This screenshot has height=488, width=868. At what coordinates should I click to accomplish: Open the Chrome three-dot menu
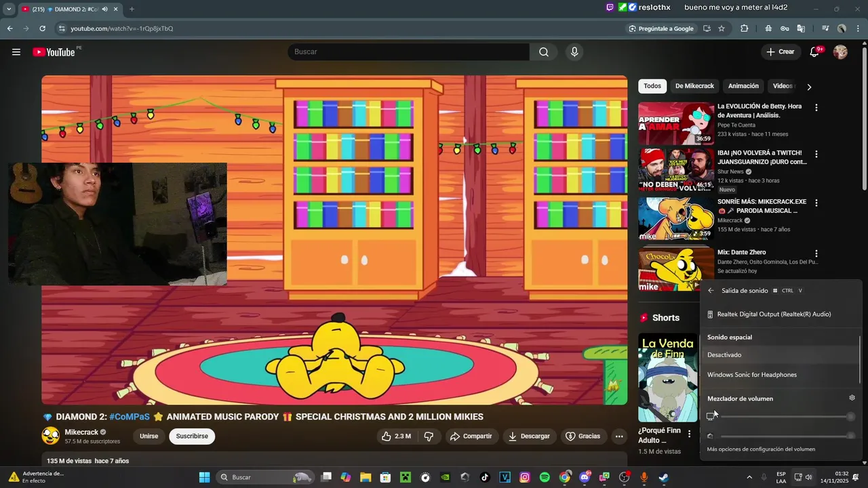tap(858, 28)
